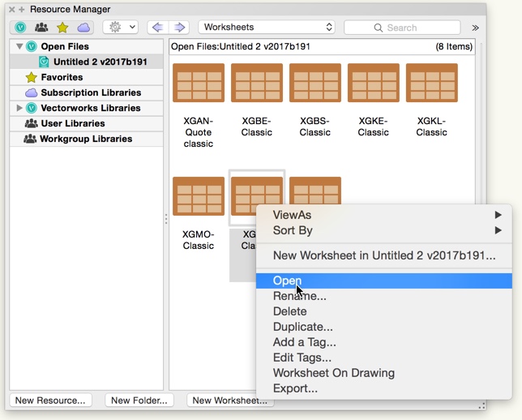Select User Libraries in the sidebar
Viewport: 522px width, 420px height.
coord(87,123)
